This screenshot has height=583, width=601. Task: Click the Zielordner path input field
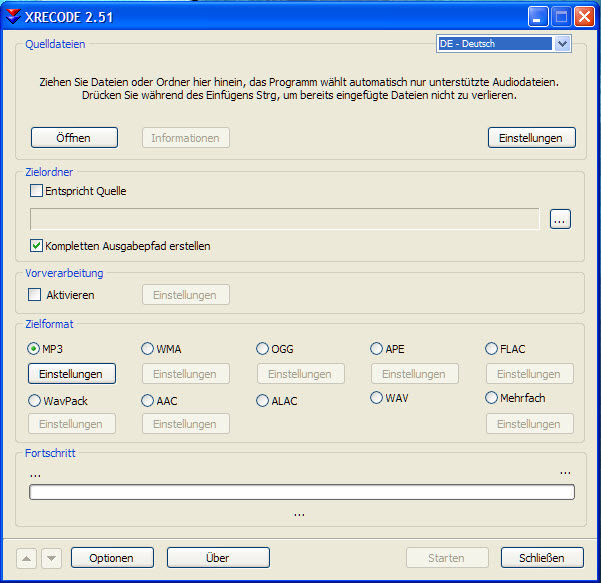point(284,219)
